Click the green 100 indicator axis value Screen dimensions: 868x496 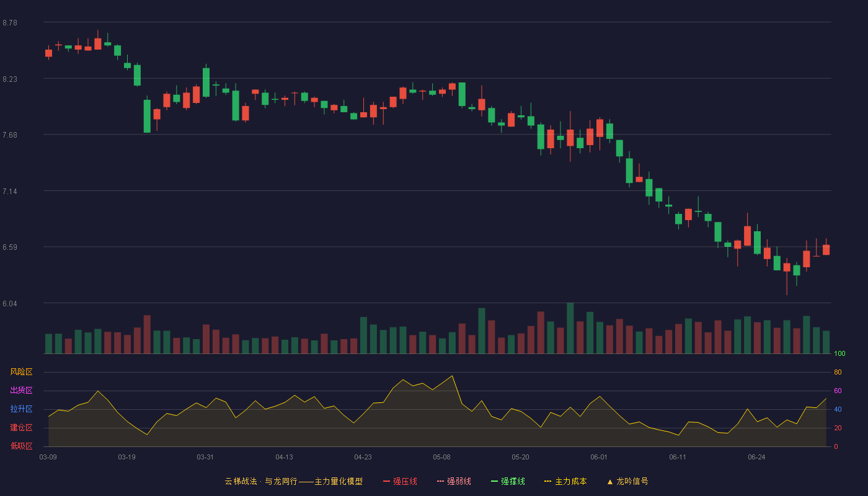(x=839, y=354)
